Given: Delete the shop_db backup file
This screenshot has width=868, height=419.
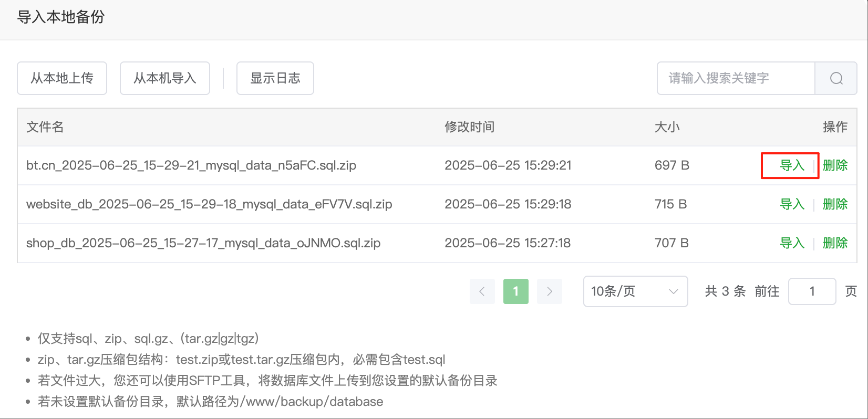Looking at the screenshot, I should [x=835, y=243].
